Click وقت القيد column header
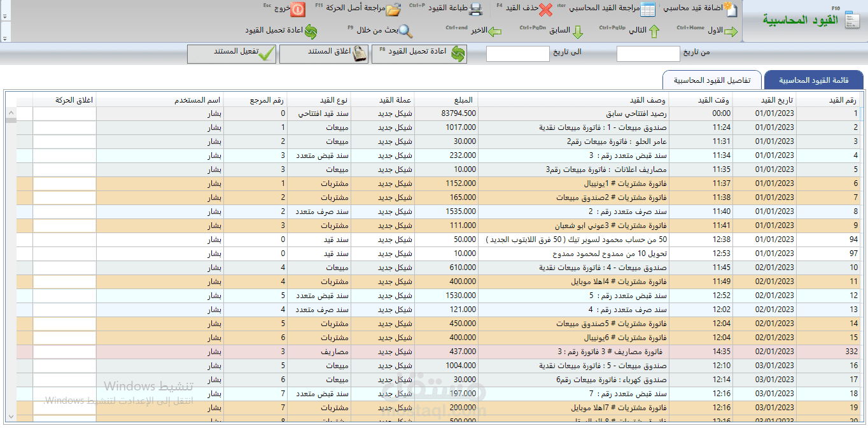Image resolution: width=868 pixels, height=428 pixels. point(701,100)
